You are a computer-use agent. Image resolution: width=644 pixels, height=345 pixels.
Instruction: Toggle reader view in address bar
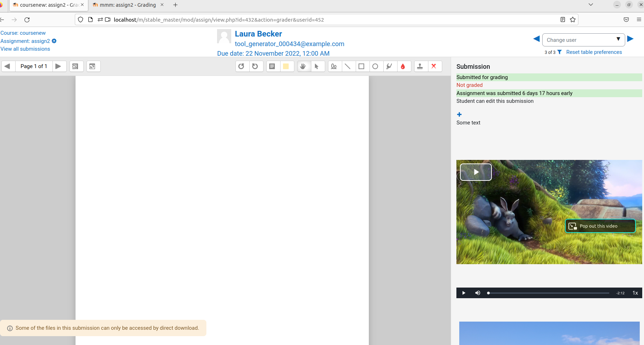[563, 20]
